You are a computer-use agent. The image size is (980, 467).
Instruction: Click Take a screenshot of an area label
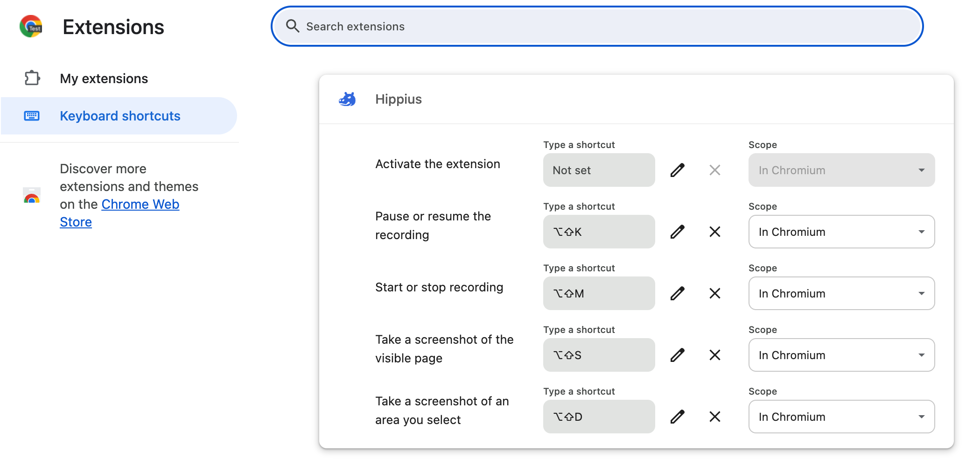(442, 410)
